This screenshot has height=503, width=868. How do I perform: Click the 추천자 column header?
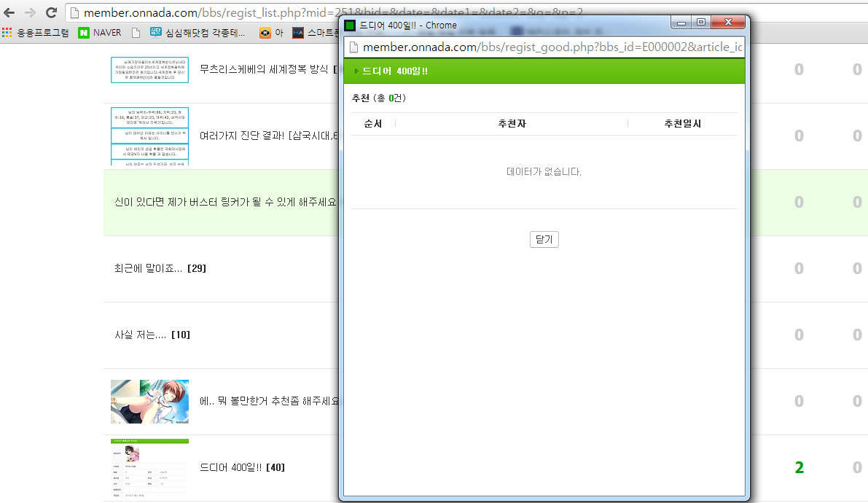pos(512,124)
